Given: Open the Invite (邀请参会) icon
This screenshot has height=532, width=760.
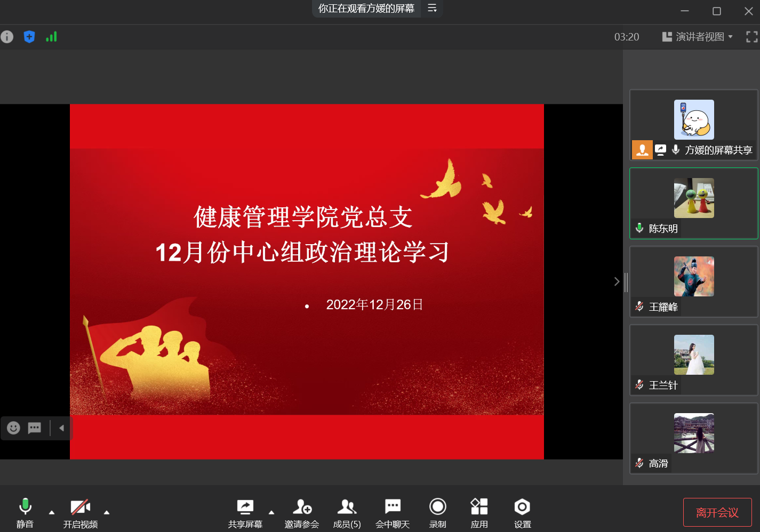Looking at the screenshot, I should click(x=302, y=513).
